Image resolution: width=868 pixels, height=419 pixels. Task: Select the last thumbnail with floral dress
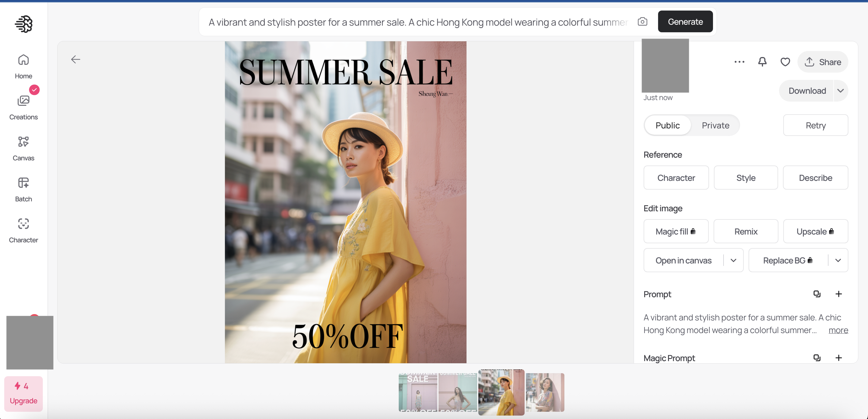tap(545, 392)
